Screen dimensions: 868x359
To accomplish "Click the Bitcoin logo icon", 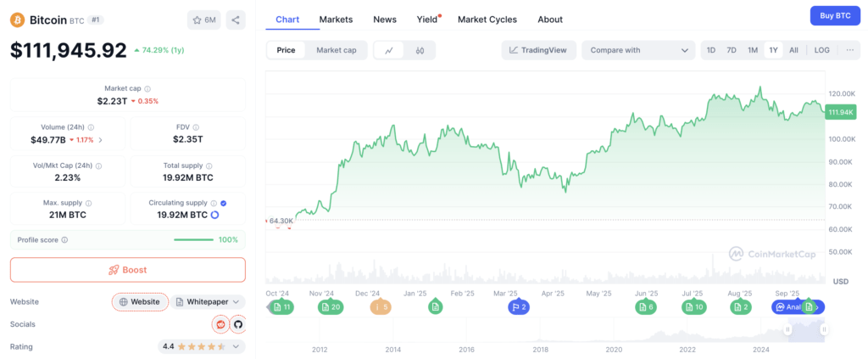I will click(18, 20).
